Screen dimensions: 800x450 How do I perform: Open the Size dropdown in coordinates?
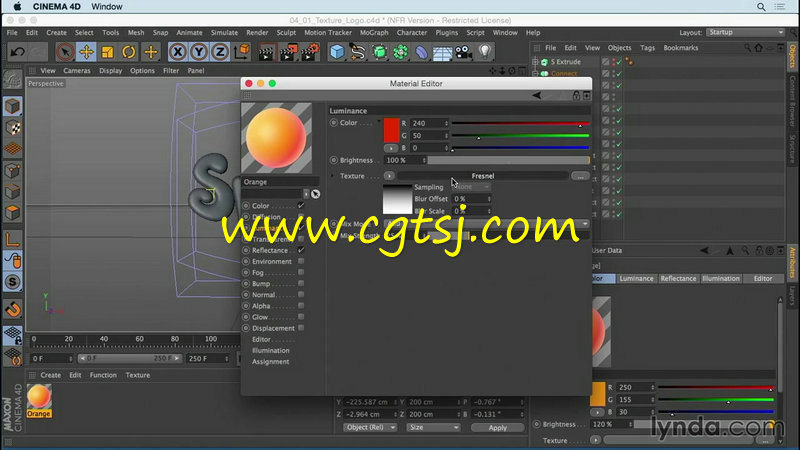click(x=433, y=427)
